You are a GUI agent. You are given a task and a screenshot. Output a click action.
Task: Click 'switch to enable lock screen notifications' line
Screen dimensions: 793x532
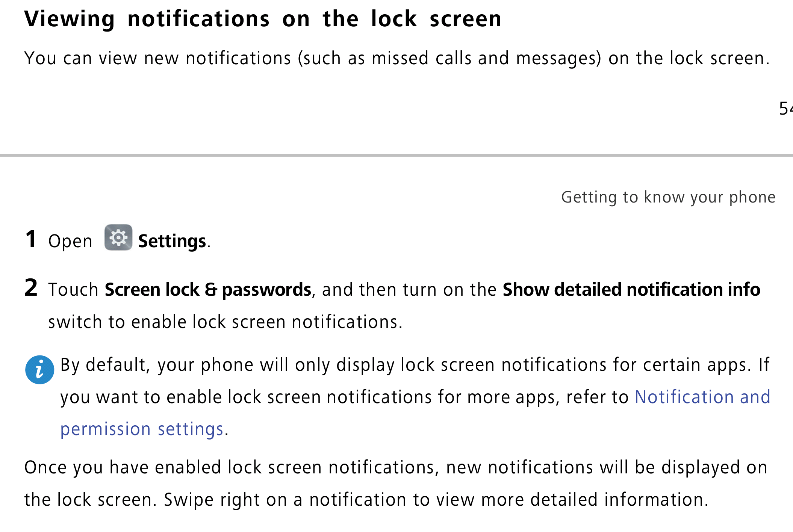click(225, 322)
